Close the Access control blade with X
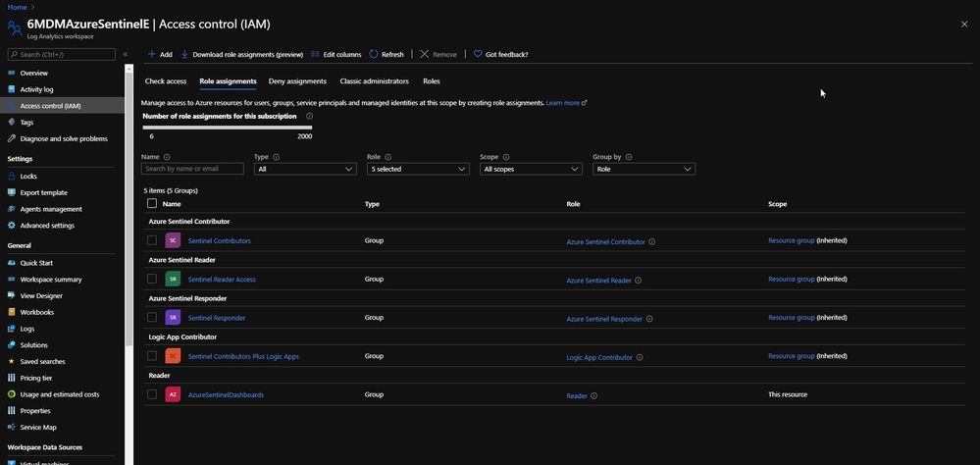This screenshot has width=980, height=465. [964, 24]
